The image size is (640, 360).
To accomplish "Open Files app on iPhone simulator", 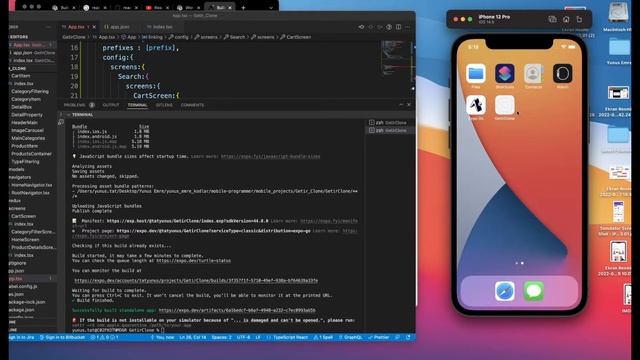I will tap(476, 73).
